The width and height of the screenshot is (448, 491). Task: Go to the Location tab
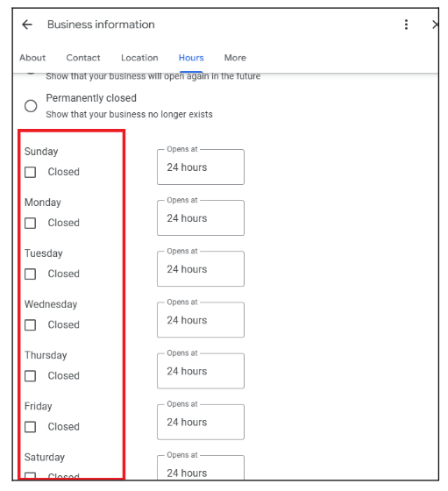[139, 58]
